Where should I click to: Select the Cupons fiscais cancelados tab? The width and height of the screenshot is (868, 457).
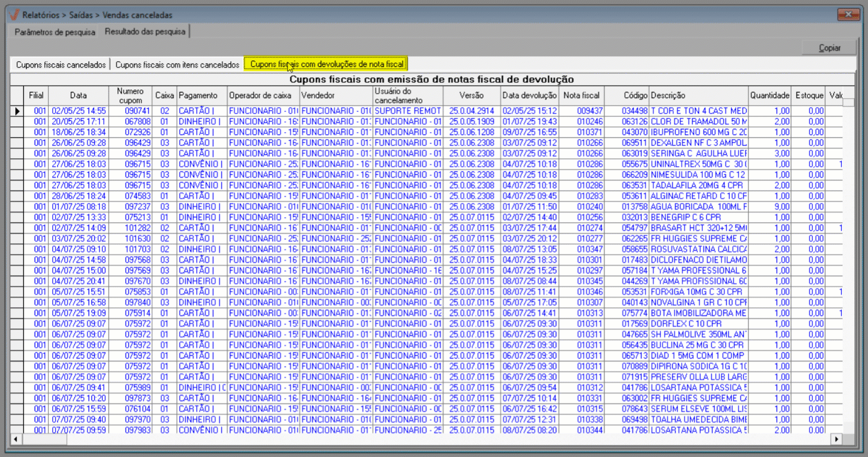click(61, 65)
